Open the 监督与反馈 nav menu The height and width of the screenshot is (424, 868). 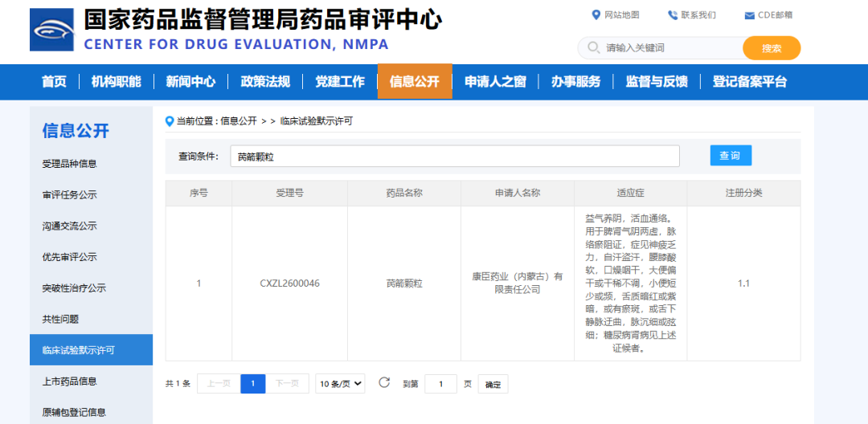[657, 82]
